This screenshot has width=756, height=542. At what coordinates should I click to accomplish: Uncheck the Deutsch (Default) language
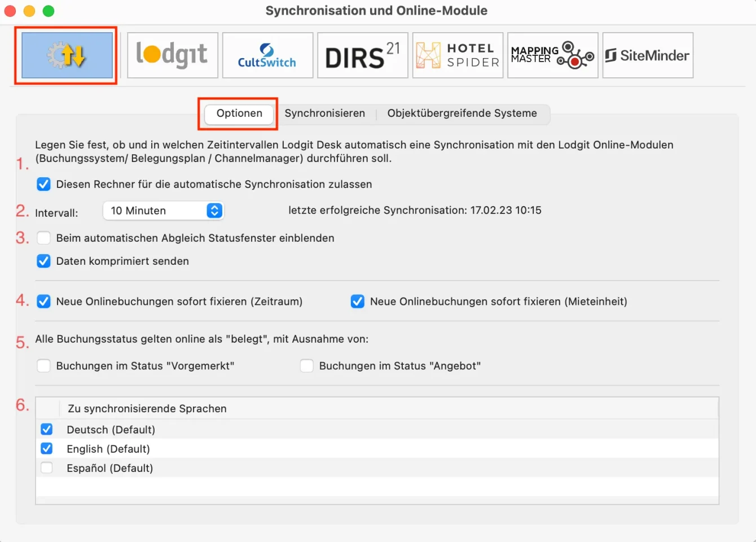pyautogui.click(x=47, y=430)
